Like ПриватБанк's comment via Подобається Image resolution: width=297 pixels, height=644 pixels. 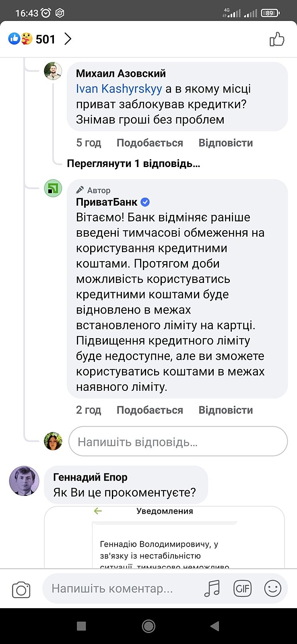(150, 410)
